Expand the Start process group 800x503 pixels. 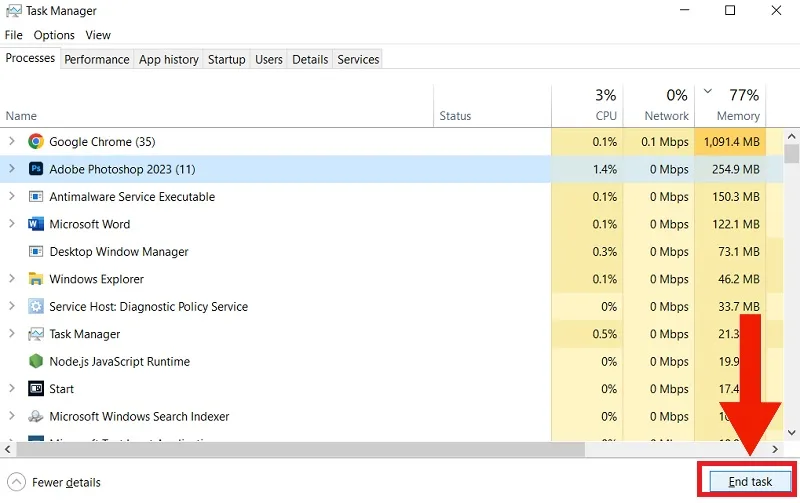tap(12, 389)
